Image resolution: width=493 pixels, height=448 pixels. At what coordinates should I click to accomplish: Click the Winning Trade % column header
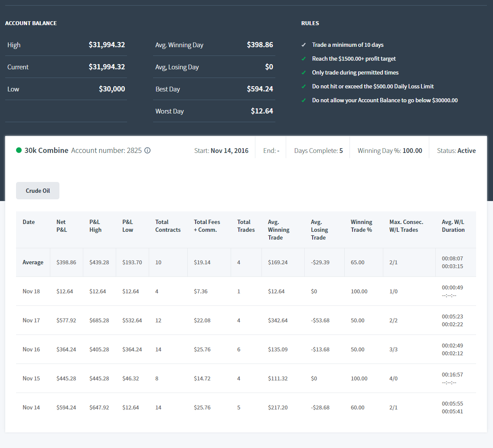[x=362, y=226]
